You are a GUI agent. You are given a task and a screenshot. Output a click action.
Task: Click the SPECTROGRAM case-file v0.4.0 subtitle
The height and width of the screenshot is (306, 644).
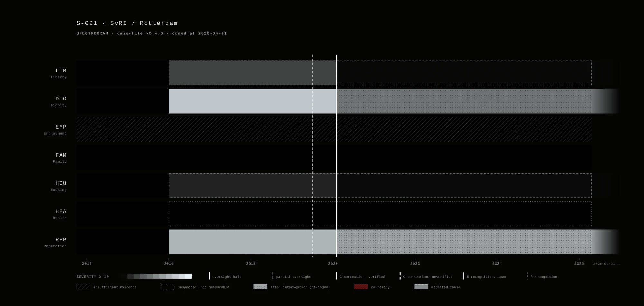click(x=152, y=33)
